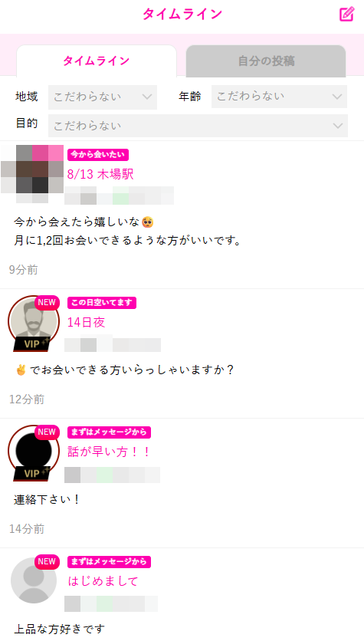This screenshot has height=641, width=364.
Task: Click the この日空いてます tag badge
Action: click(x=102, y=303)
